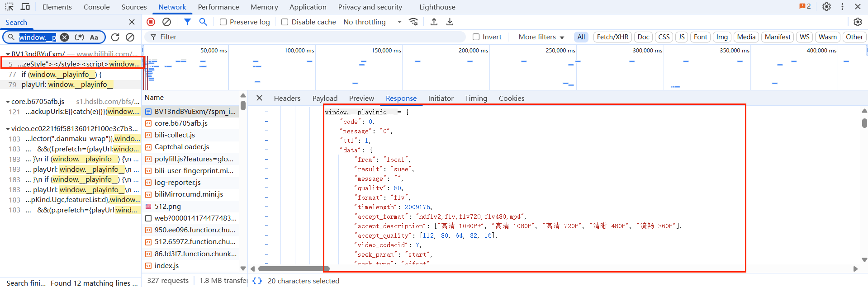Show the Cookies tab of request
Viewport: 868px width, 287px height.
click(x=512, y=98)
